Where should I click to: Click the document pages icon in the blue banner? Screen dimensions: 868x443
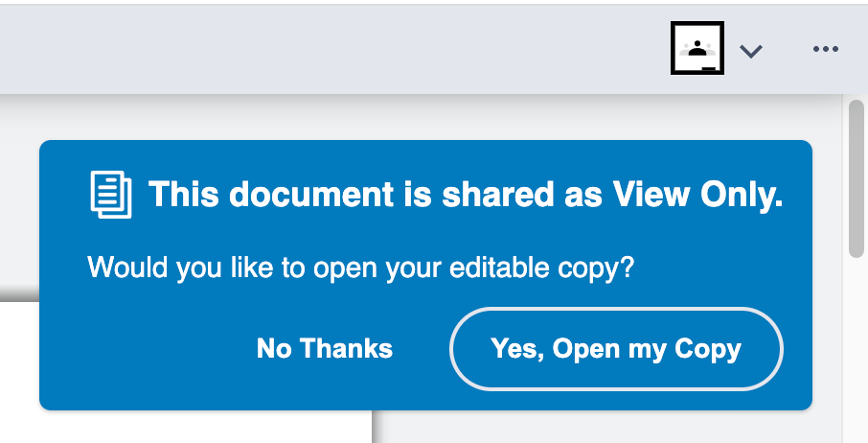click(x=111, y=195)
